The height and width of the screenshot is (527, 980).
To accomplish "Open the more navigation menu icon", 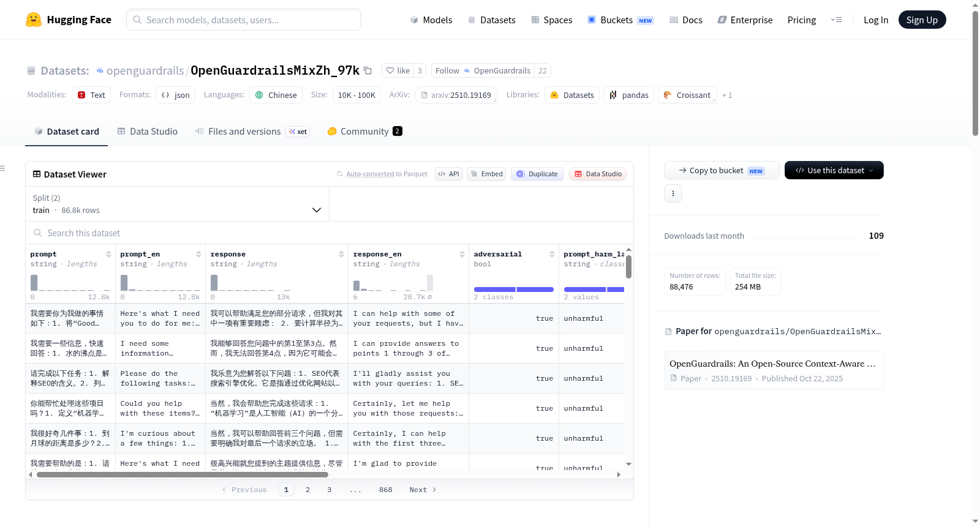I will click(x=836, y=20).
